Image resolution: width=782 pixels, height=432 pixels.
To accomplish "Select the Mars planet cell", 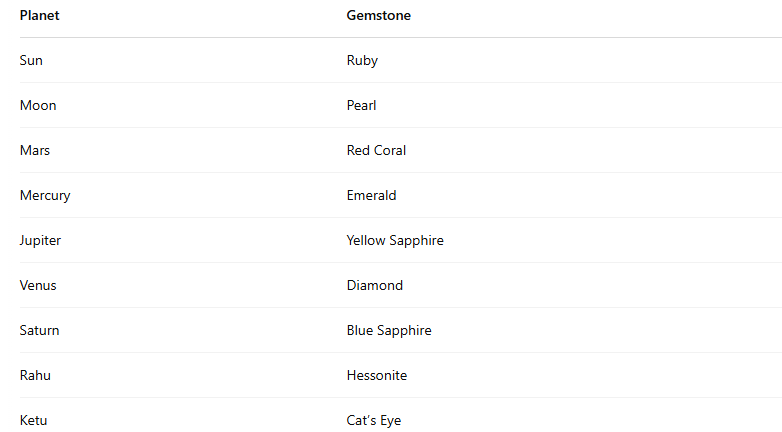I will pyautogui.click(x=35, y=151).
